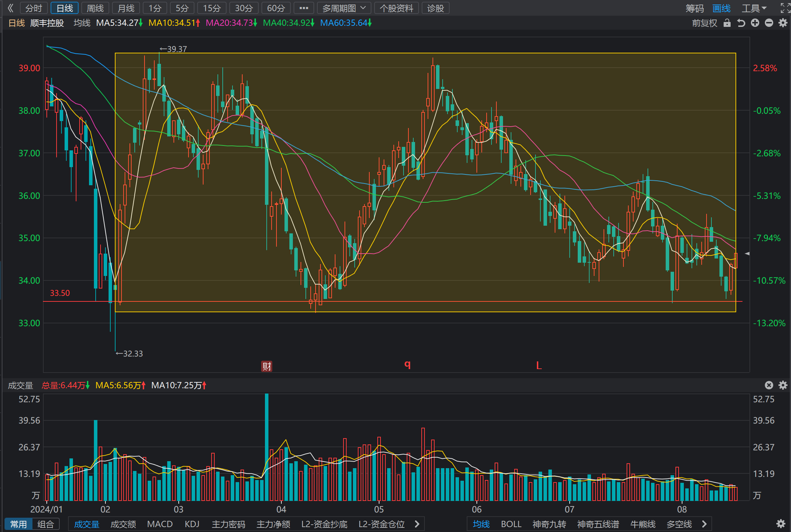The width and height of the screenshot is (791, 532).
Task: Select the 神奇九转 overlay
Action: click(x=549, y=524)
